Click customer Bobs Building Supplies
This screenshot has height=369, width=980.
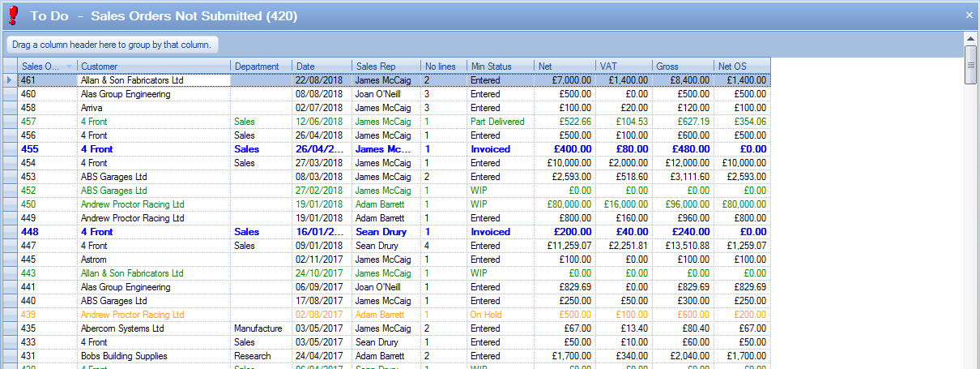(x=124, y=356)
